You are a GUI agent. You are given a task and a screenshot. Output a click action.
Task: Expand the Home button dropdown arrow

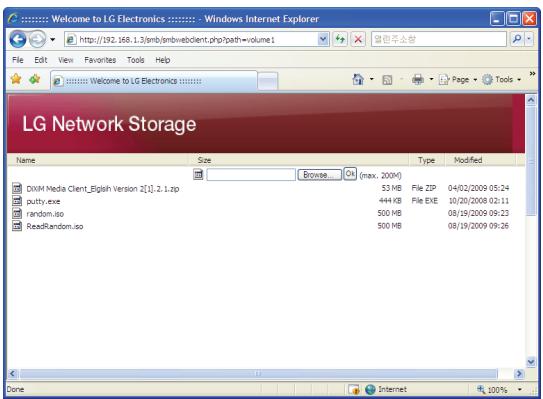372,80
